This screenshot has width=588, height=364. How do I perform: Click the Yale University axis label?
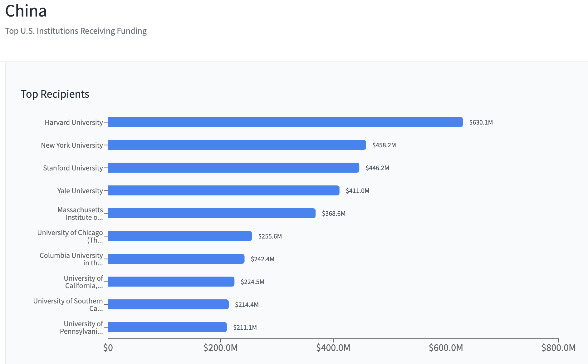tap(80, 191)
